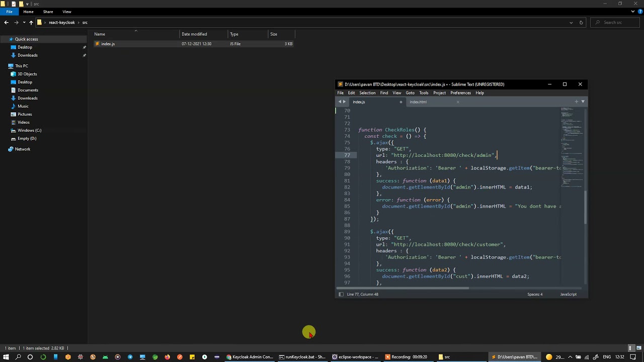
Task: Switch to Keycloak Admin Console taskbar window
Action: [250, 357]
